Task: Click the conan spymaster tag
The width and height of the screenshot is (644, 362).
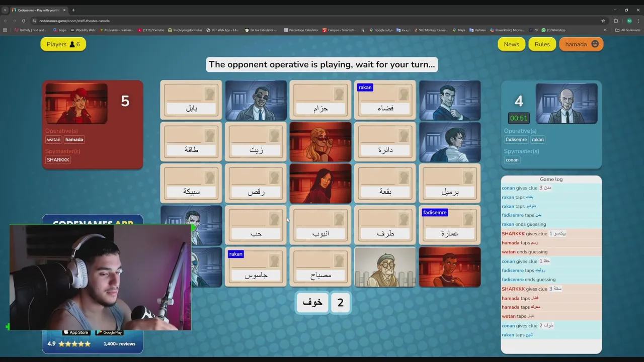Action: pyautogui.click(x=512, y=160)
